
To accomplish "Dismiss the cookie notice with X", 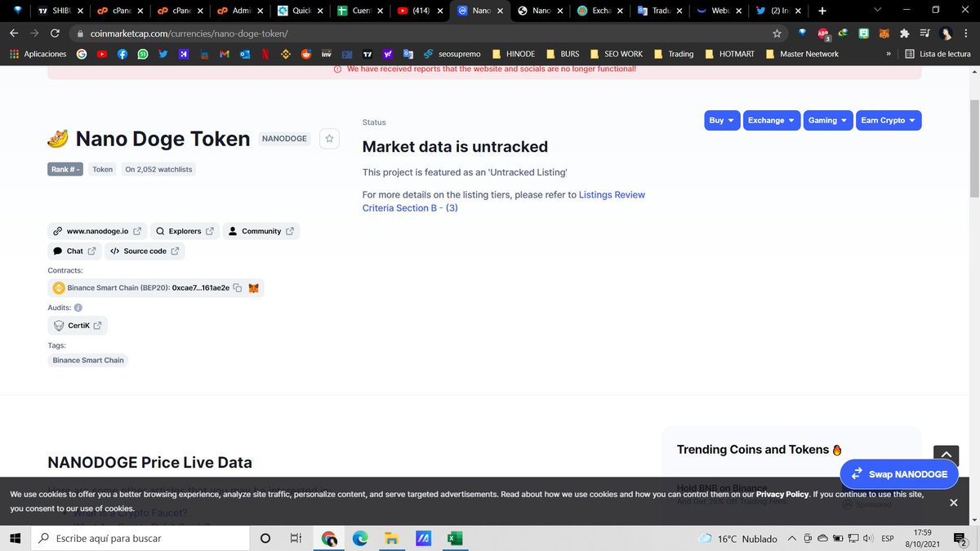I will [x=953, y=503].
